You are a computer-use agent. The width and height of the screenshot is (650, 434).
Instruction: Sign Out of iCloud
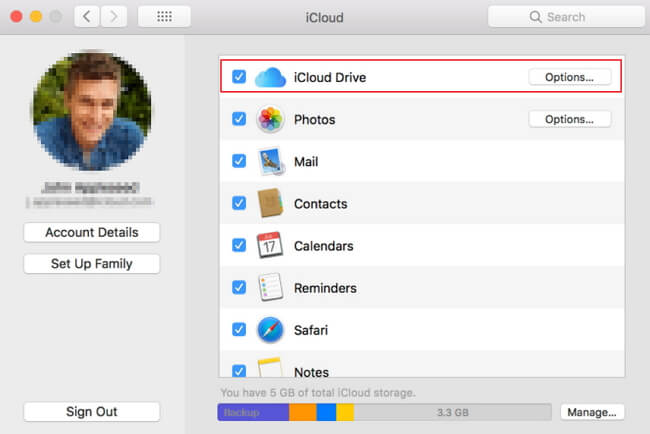tap(92, 412)
